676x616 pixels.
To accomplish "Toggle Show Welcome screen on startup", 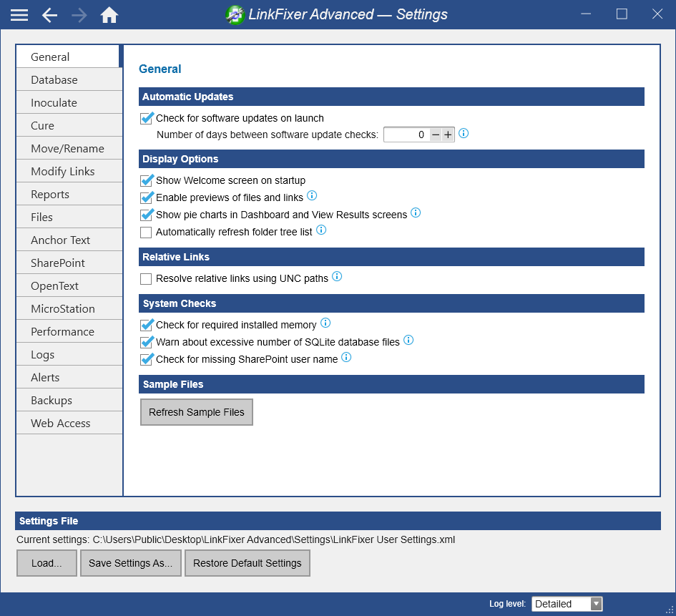I will coord(146,180).
